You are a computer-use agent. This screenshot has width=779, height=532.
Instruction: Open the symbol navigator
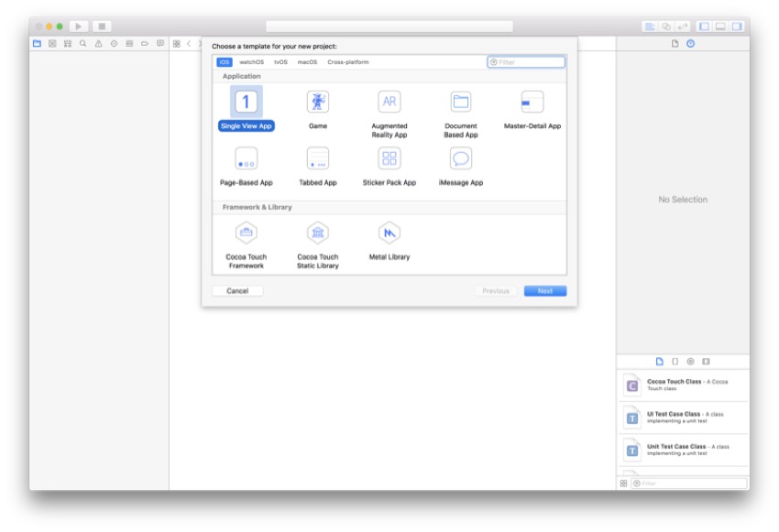tap(68, 44)
